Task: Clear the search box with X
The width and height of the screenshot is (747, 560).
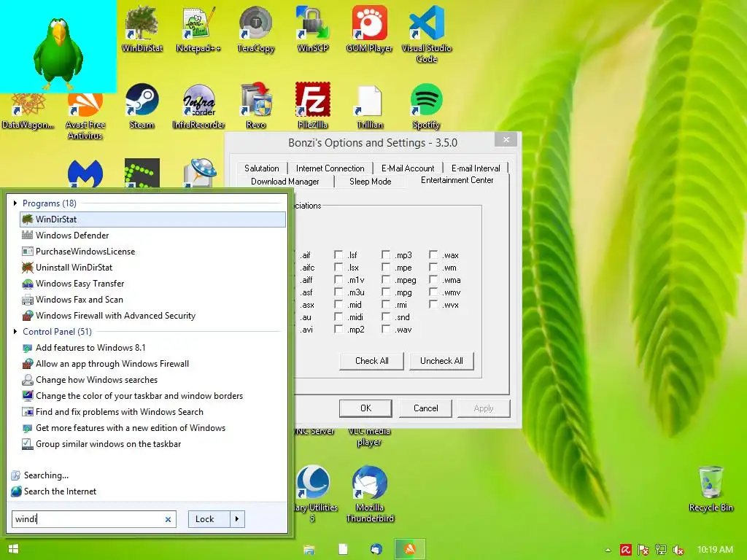Action: [168, 519]
